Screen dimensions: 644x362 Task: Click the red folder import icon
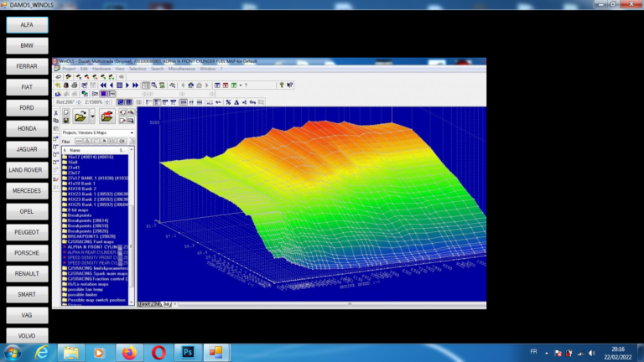pos(107,116)
